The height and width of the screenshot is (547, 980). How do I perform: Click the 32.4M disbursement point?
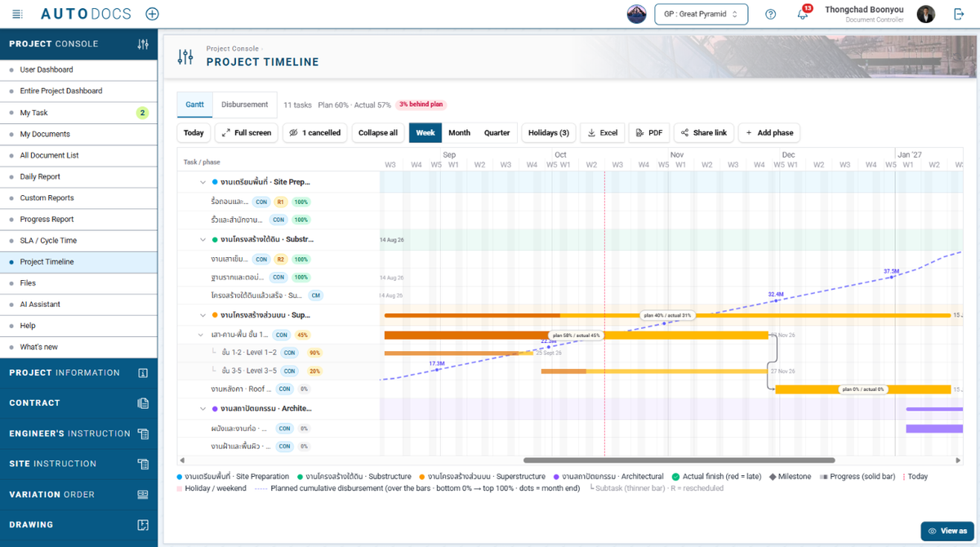(776, 300)
